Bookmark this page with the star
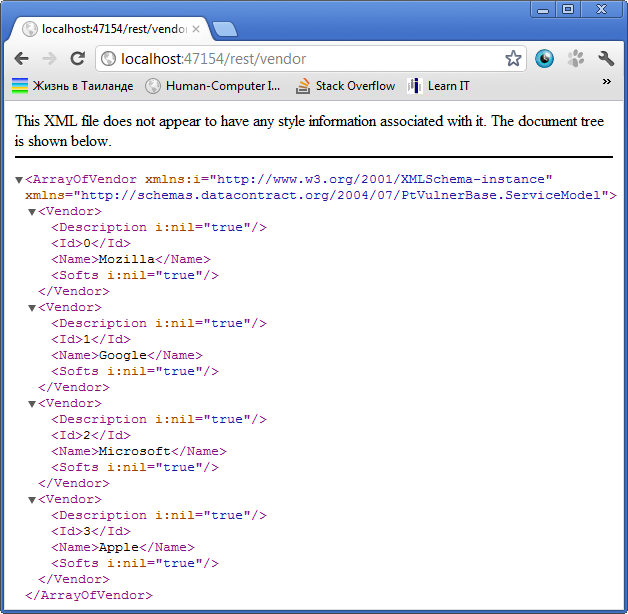Viewport: 628px width, 614px height. click(x=513, y=59)
